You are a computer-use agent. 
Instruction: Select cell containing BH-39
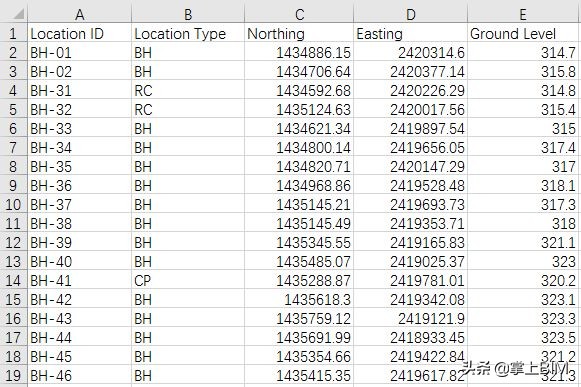[79, 242]
